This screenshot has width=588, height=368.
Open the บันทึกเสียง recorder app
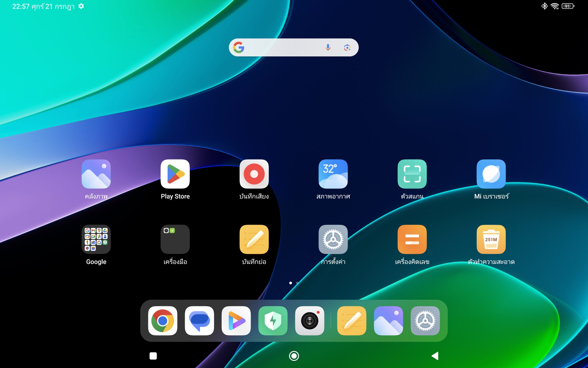(x=254, y=174)
